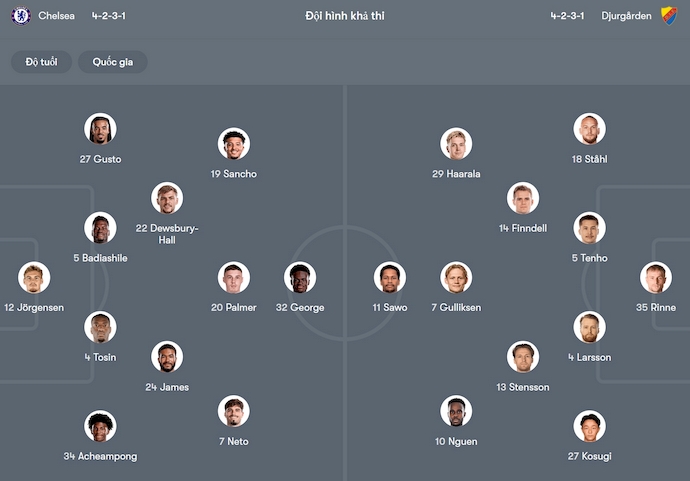
Task: Select Sawo's player photo
Action: tap(390, 278)
